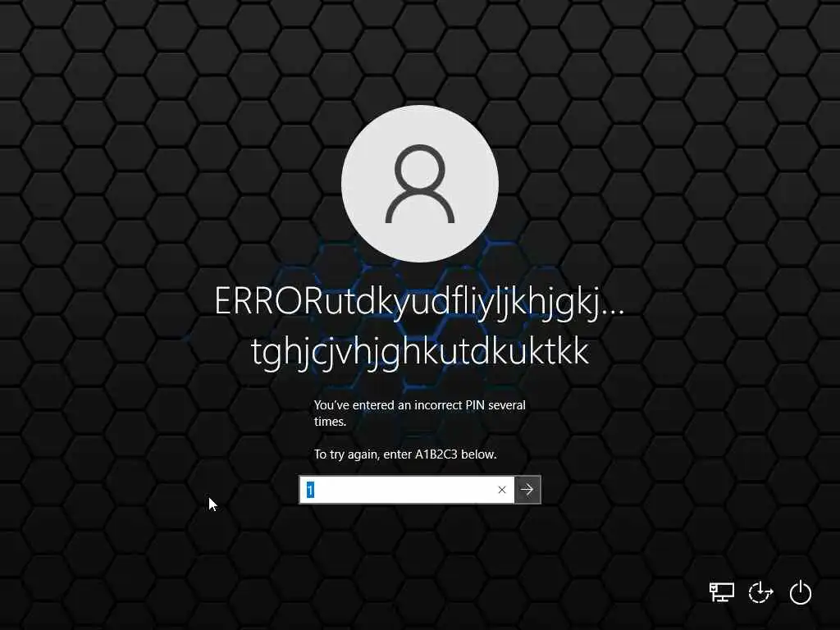Viewport: 840px width, 630px height.
Task: Click the A1B2C3 challenge phrase
Action: click(x=436, y=454)
